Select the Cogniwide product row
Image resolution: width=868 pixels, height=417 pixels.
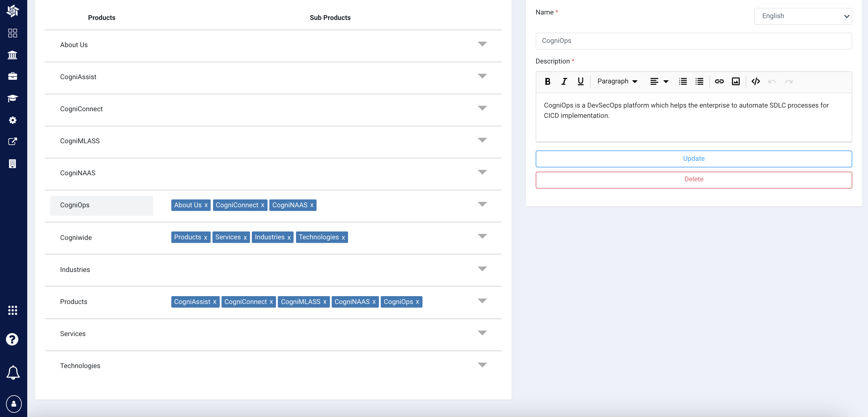pos(76,238)
